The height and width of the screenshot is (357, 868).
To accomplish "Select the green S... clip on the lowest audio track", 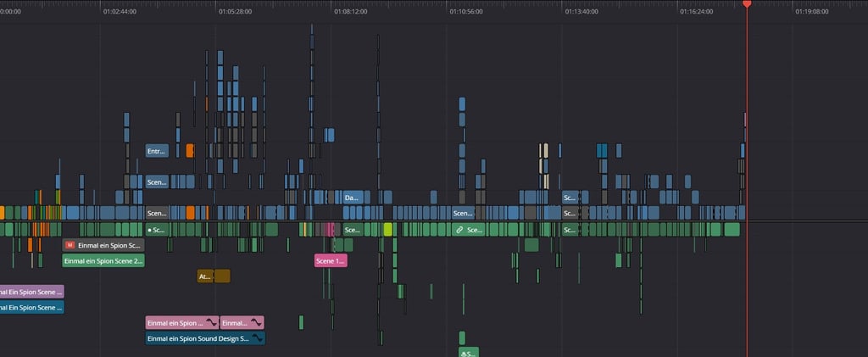I will (x=469, y=353).
